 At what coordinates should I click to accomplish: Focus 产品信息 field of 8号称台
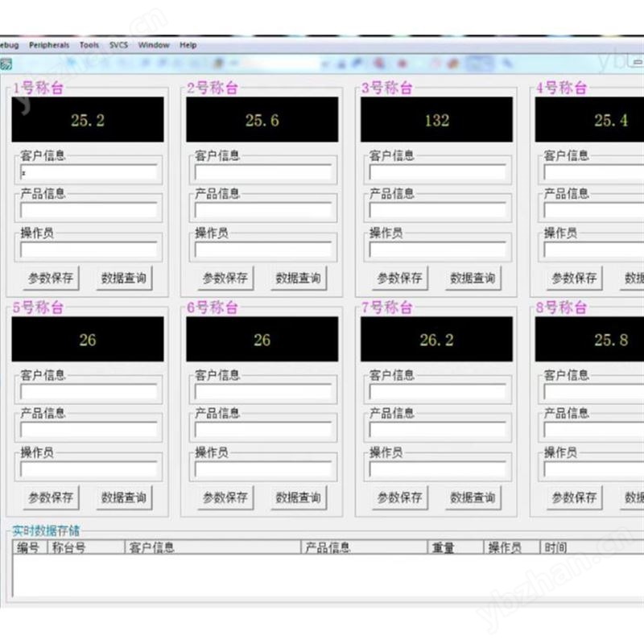pyautogui.click(x=594, y=430)
